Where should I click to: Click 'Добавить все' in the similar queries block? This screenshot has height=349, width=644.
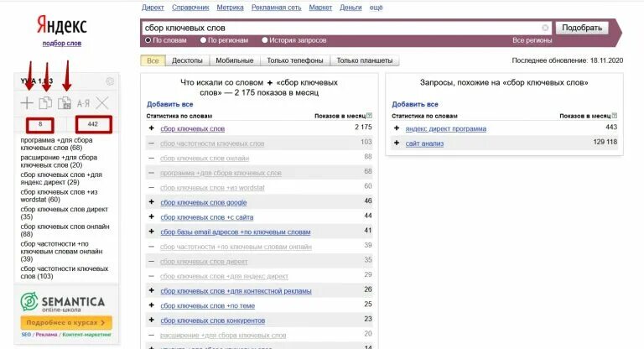coord(415,104)
